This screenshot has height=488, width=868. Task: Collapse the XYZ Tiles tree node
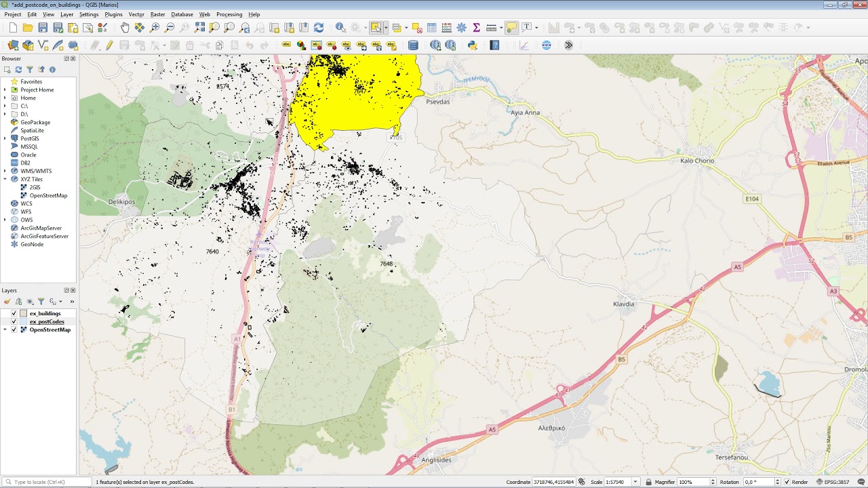[5, 180]
